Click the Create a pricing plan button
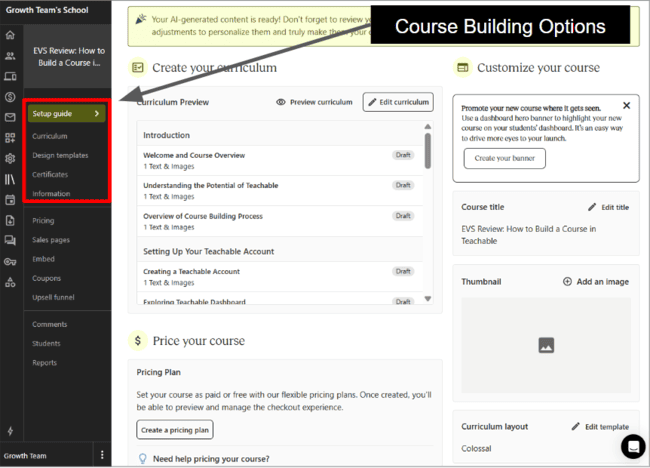650x468 pixels. coord(175,430)
